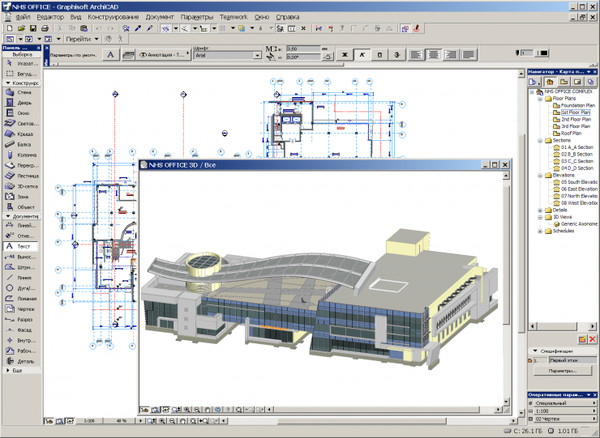The image size is (600, 438).
Task: Select the Text (Текст) tool
Action: [x=22, y=246]
